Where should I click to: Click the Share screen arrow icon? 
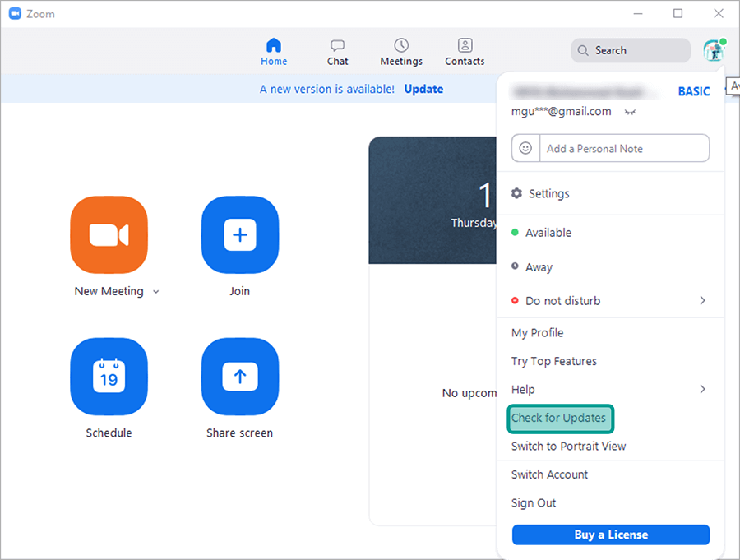pos(240,377)
